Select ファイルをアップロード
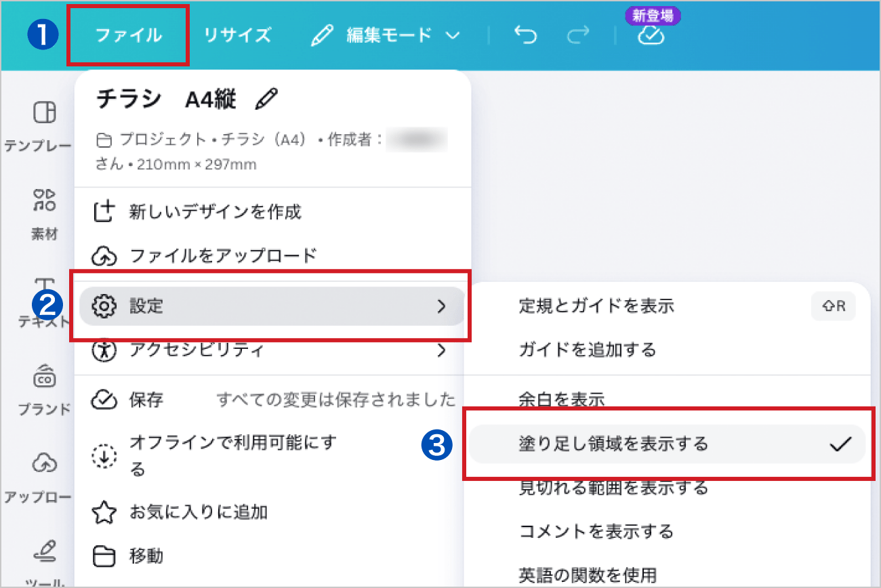881x588 pixels. click(x=271, y=255)
